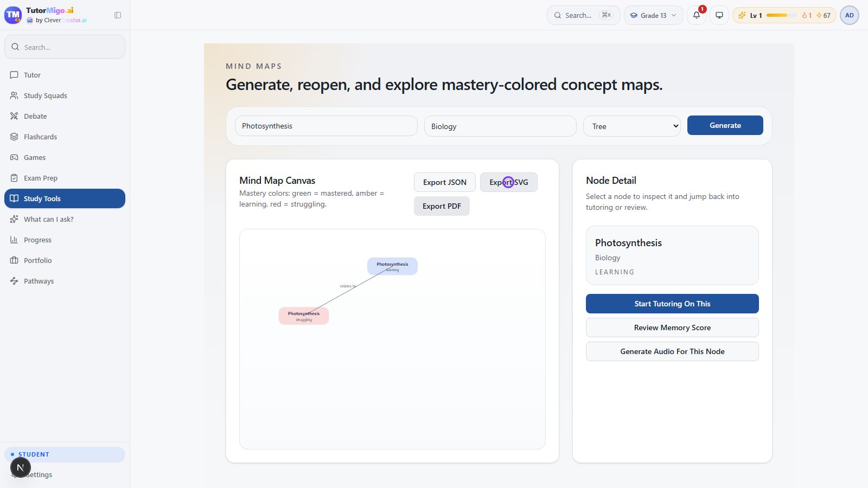
Task: Click the Biology subject input
Action: click(x=500, y=126)
